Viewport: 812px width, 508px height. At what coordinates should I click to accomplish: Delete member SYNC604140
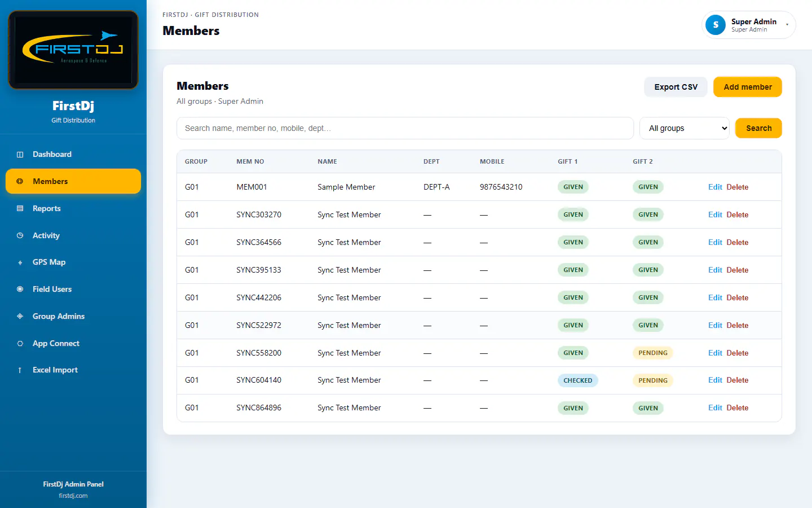pyautogui.click(x=738, y=380)
